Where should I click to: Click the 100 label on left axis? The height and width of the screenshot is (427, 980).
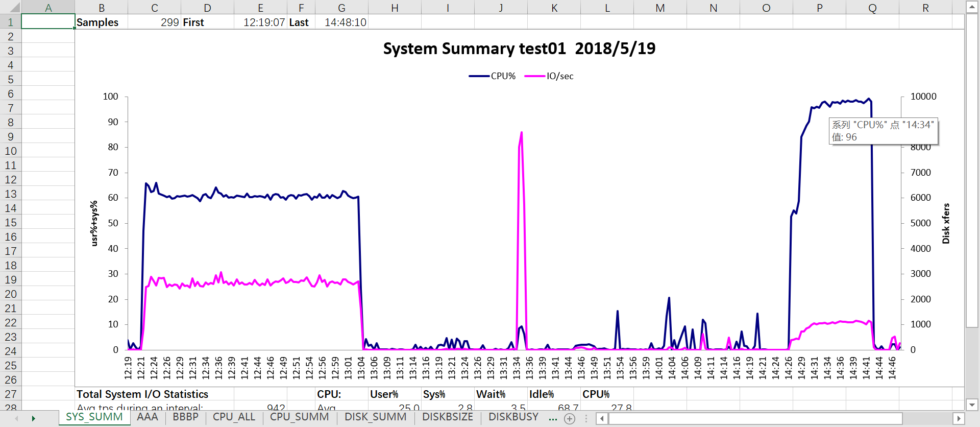110,97
